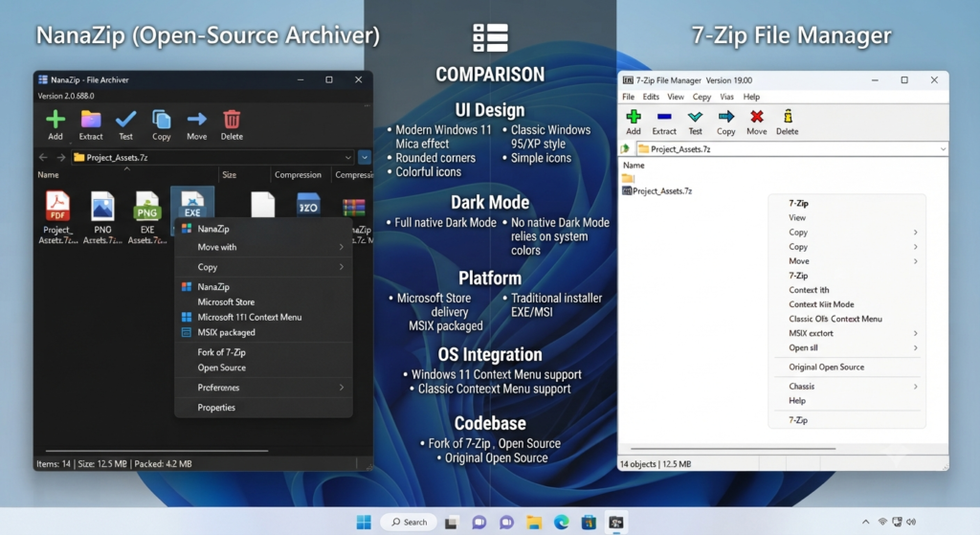The image size is (980, 535).
Task: Click the blue Extract minus in 7-Zip
Action: coord(664,116)
